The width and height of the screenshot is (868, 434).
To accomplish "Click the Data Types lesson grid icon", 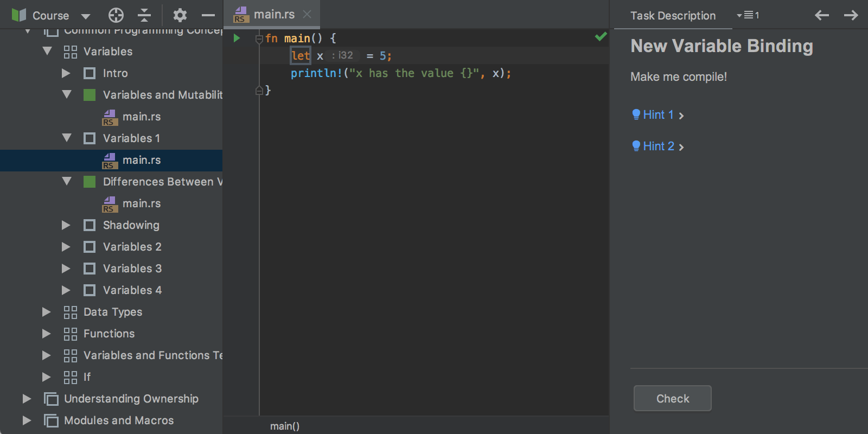I will 71,312.
